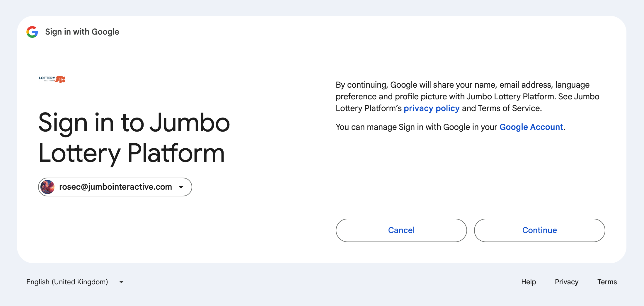Open the rosec@jumbointeractive.com account switcher
Image resolution: width=644 pixels, height=306 pixels.
click(x=115, y=187)
